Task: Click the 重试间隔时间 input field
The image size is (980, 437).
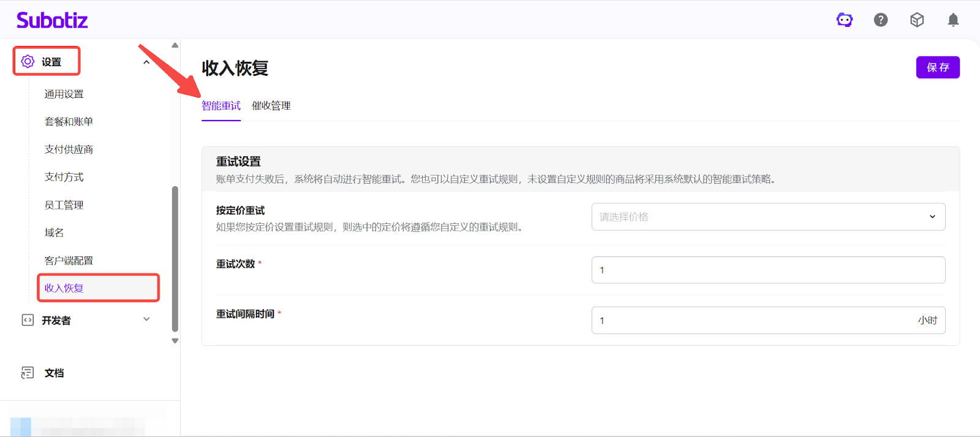Action: [x=753, y=320]
